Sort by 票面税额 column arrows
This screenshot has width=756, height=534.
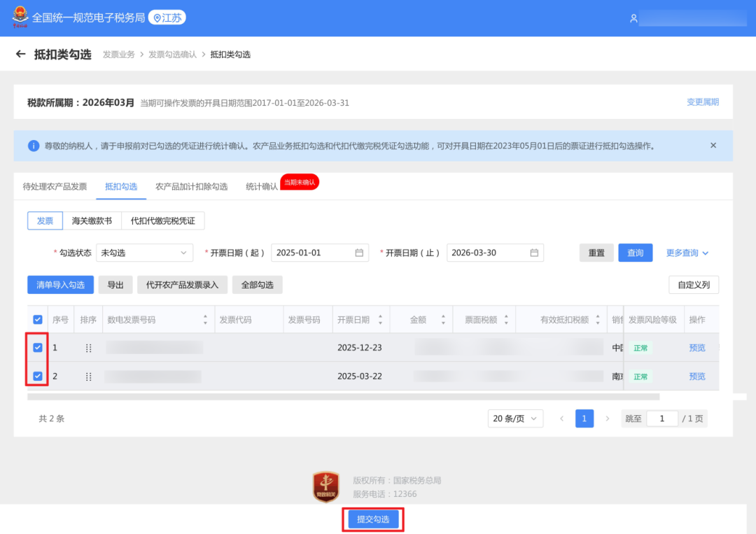click(x=506, y=320)
